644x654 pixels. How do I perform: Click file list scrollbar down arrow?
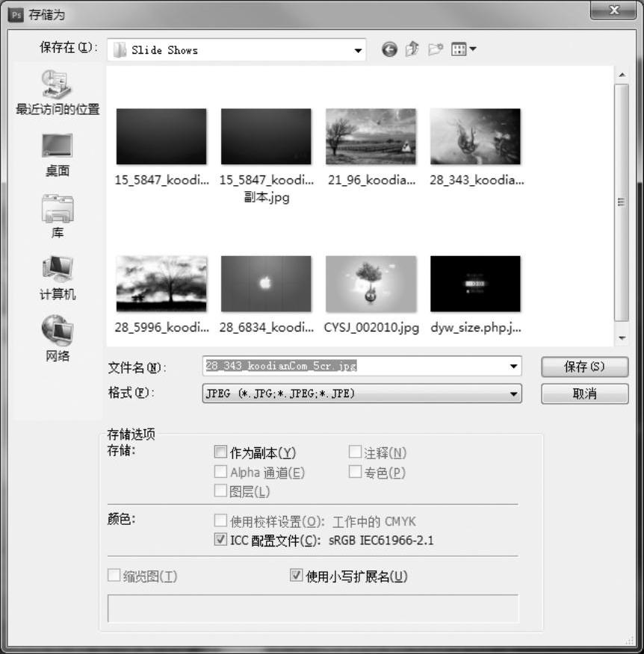[622, 338]
